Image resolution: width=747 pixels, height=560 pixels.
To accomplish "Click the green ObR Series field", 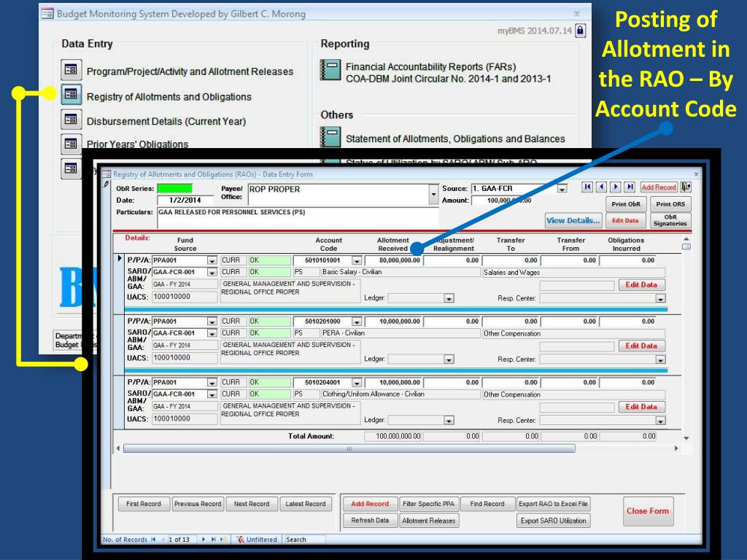I will (x=175, y=189).
